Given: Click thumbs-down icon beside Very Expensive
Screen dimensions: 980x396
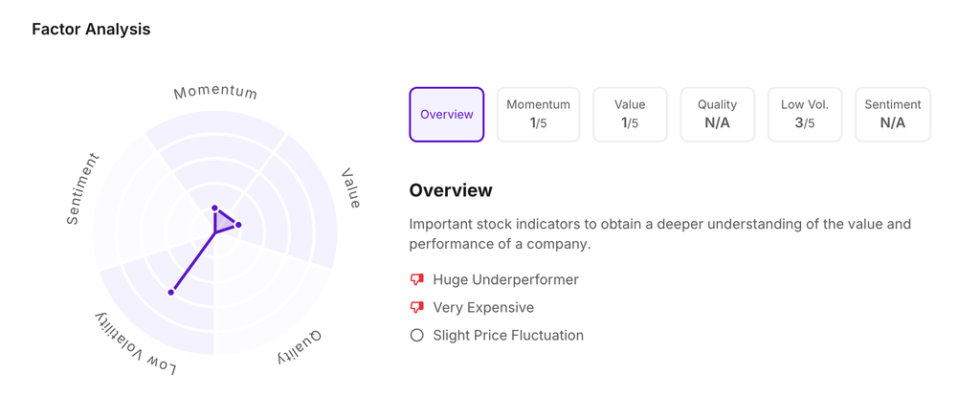Looking at the screenshot, I should pos(417,307).
